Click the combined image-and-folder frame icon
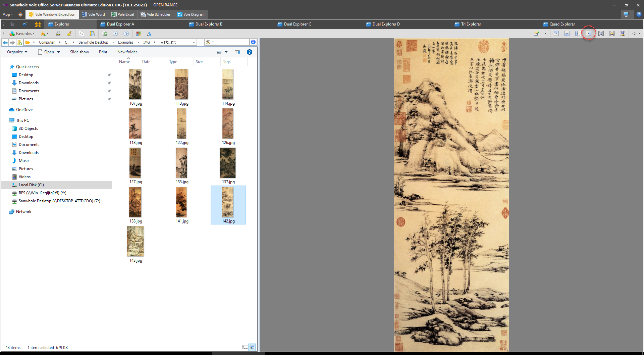The image size is (644, 355). pos(623,34)
